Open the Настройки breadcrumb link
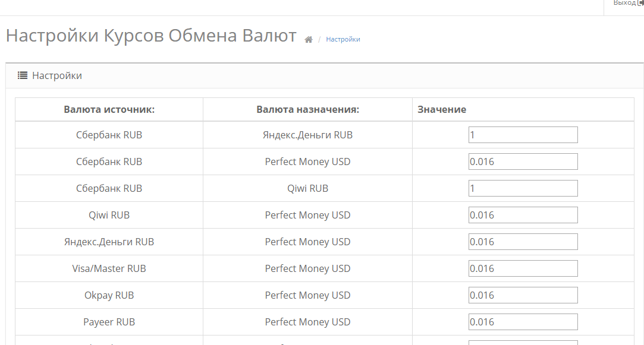 click(343, 39)
